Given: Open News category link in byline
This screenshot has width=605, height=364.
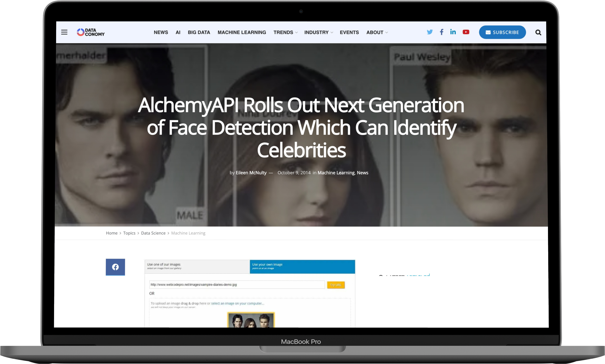Looking at the screenshot, I should pos(362,173).
